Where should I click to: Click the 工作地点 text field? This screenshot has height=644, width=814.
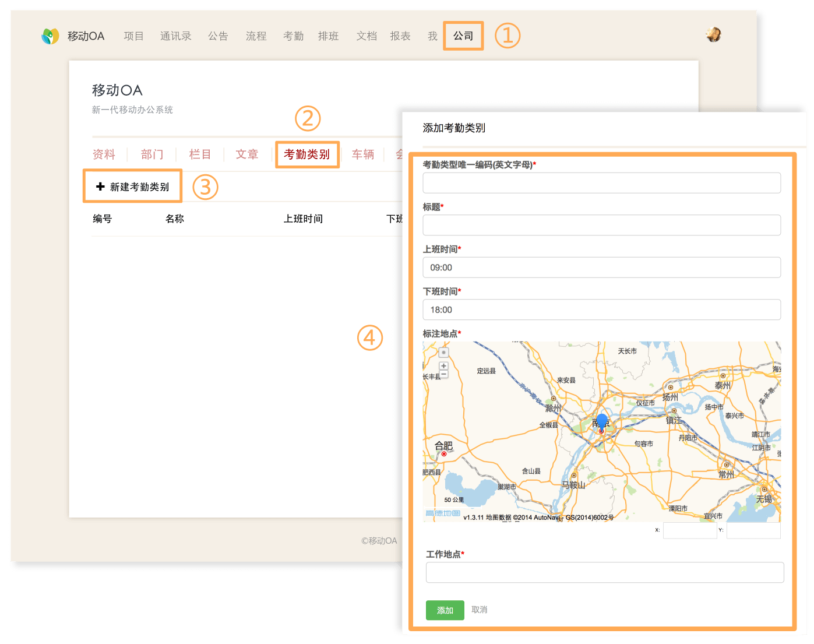[604, 572]
